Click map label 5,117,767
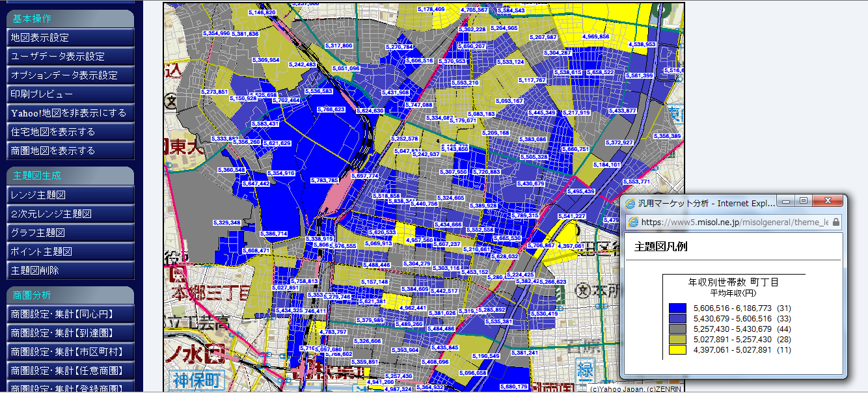 tap(532, 80)
